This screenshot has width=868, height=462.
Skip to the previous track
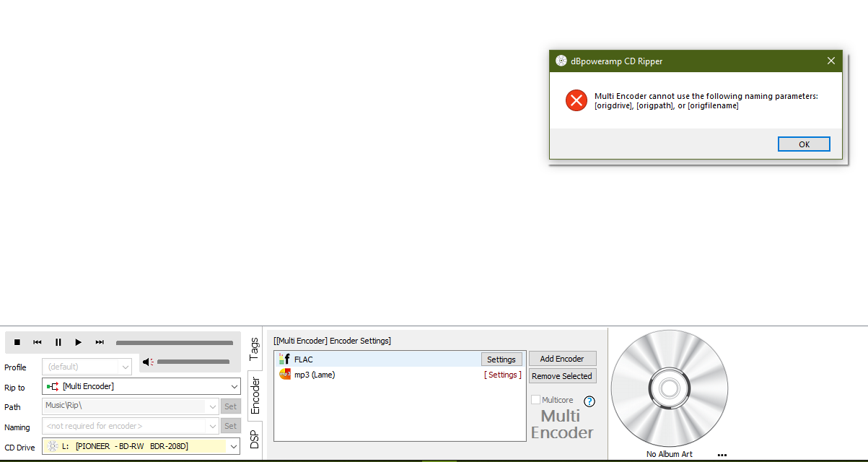(x=38, y=342)
